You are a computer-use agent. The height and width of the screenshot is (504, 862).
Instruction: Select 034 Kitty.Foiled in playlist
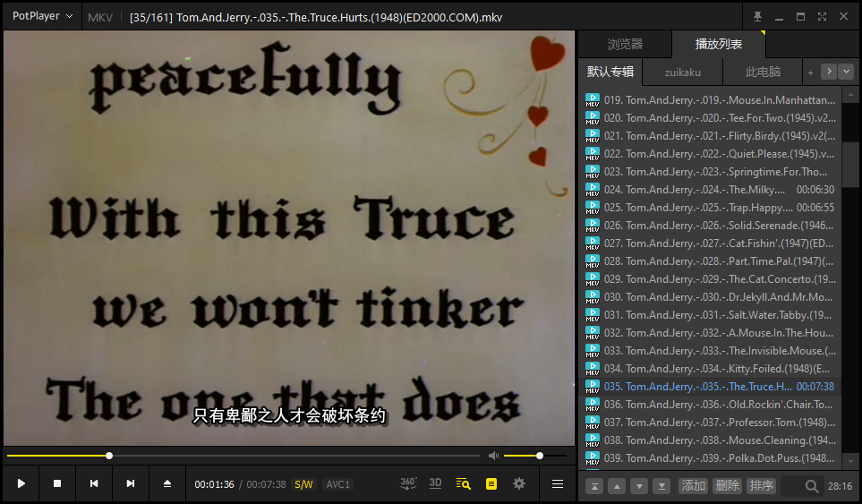pyautogui.click(x=710, y=368)
